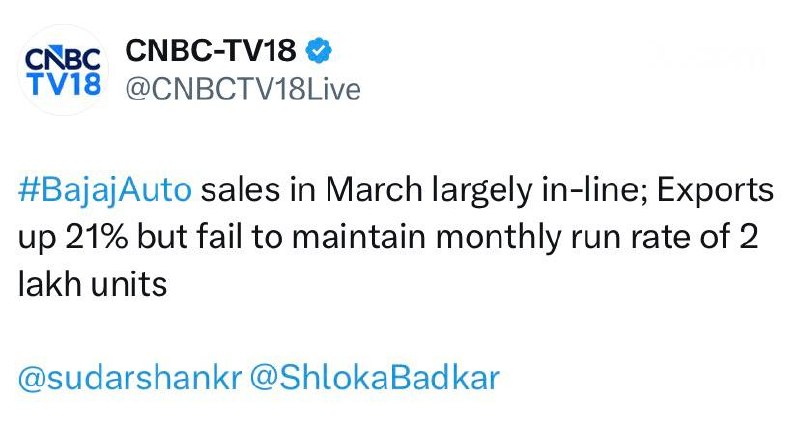Screen dimensions: 800x428
Task: Click the CNBC TV18 profile logo
Action: [x=61, y=71]
